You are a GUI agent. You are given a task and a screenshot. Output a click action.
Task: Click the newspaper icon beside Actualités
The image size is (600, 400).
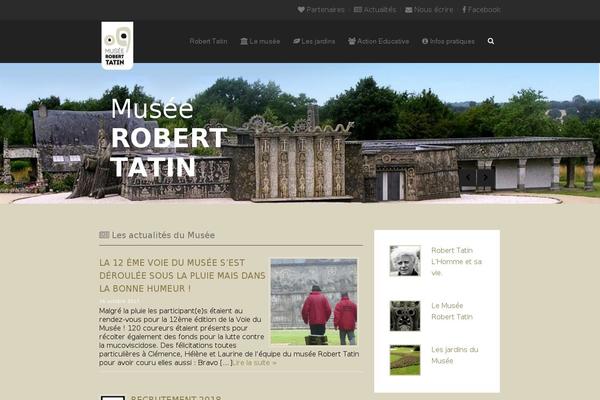[358, 10]
